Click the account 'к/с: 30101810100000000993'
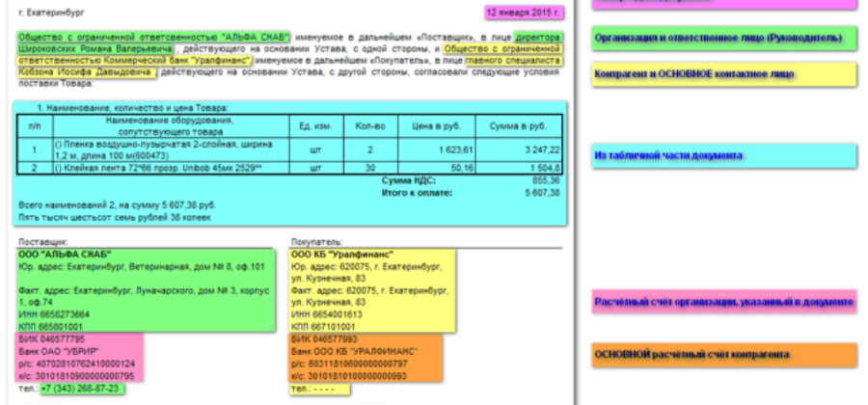868x405 pixels. [349, 376]
